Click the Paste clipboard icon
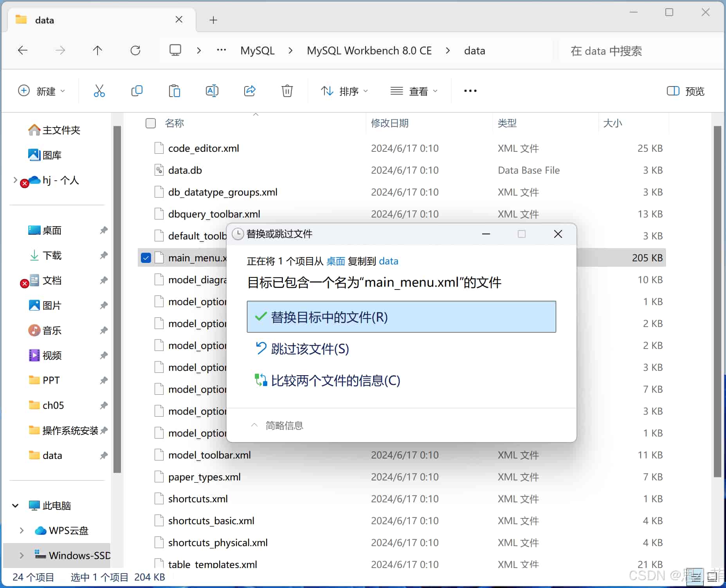This screenshot has height=588, width=726. coord(174,91)
